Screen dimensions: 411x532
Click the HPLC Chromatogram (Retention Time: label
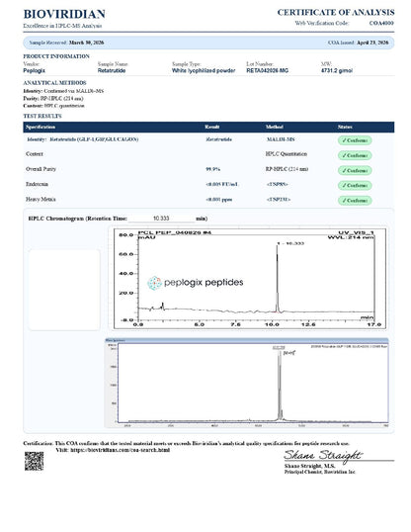[x=78, y=219]
